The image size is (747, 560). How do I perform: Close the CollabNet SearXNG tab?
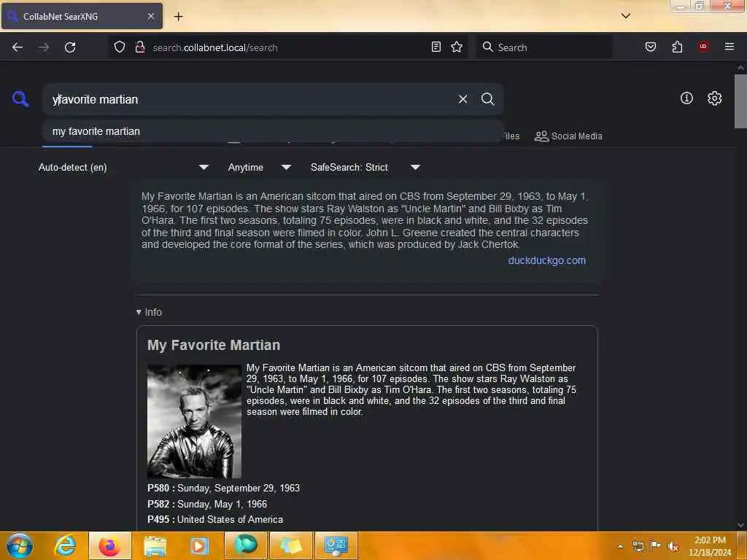pyautogui.click(x=151, y=16)
